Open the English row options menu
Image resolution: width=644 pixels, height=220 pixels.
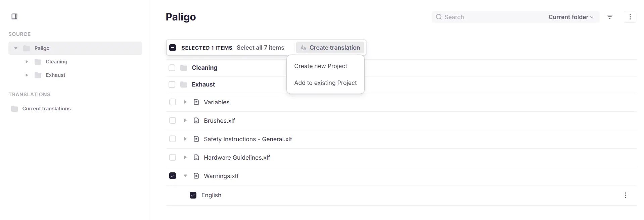pyautogui.click(x=625, y=195)
